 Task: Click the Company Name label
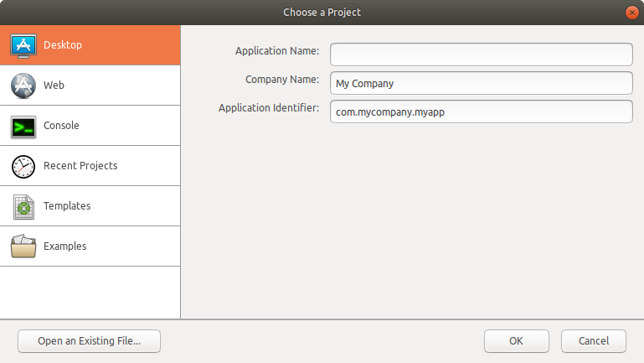pyautogui.click(x=282, y=80)
